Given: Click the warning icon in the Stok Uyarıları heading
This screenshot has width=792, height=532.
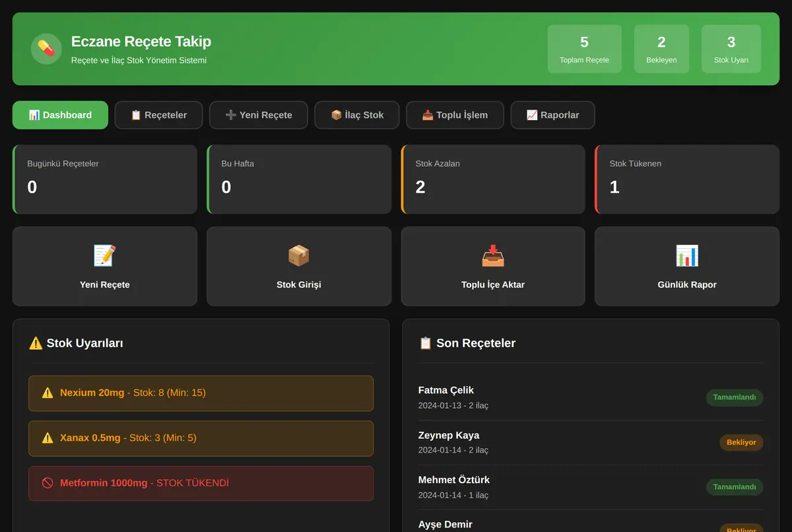Looking at the screenshot, I should [x=36, y=343].
